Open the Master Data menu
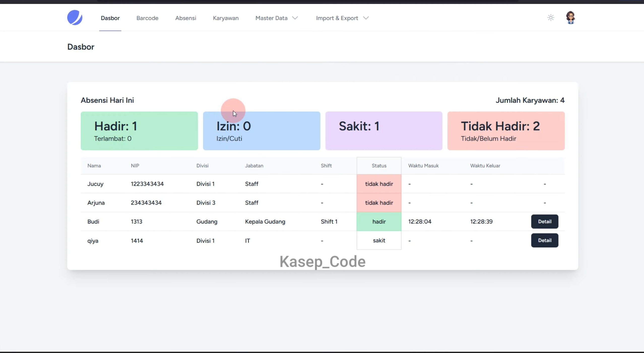 [276, 18]
